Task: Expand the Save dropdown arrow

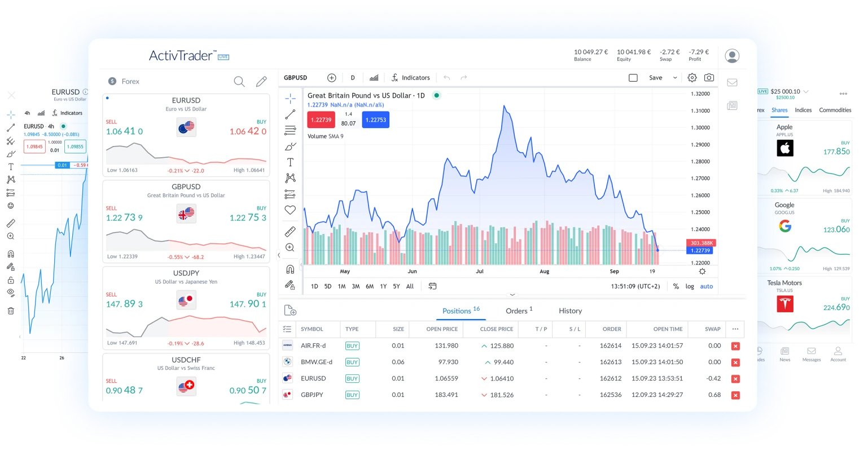Action: coord(675,78)
